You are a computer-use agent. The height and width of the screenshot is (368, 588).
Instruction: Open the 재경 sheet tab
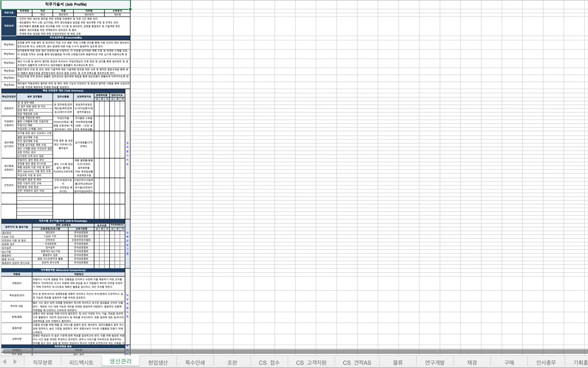472,362
